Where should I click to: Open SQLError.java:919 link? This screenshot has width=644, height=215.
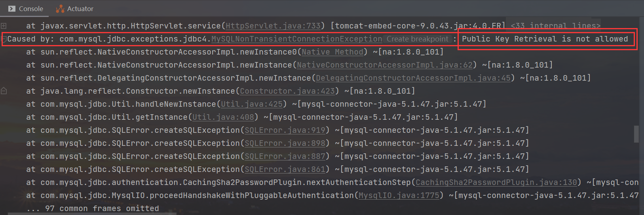pos(285,130)
